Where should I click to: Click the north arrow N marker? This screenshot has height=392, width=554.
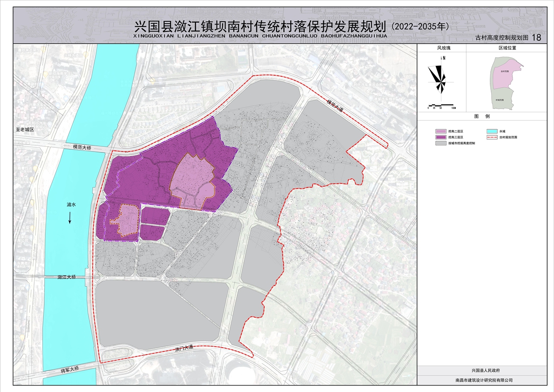tap(443, 58)
